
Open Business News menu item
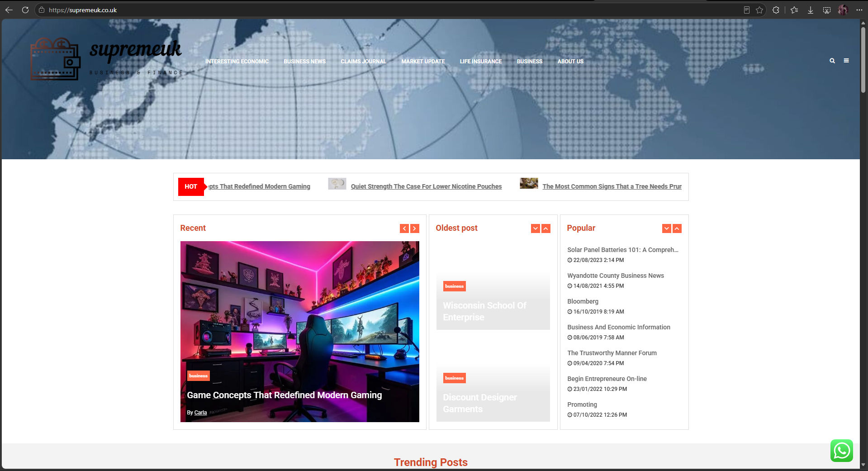click(x=304, y=62)
